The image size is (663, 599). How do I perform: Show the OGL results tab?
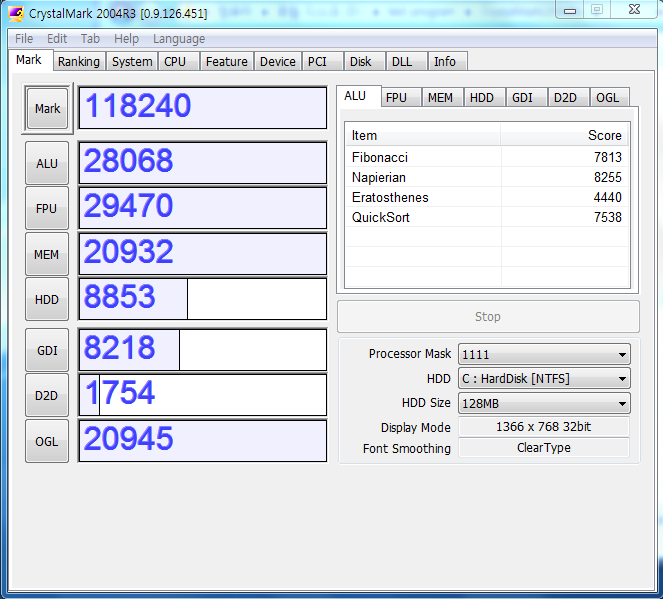(x=608, y=98)
